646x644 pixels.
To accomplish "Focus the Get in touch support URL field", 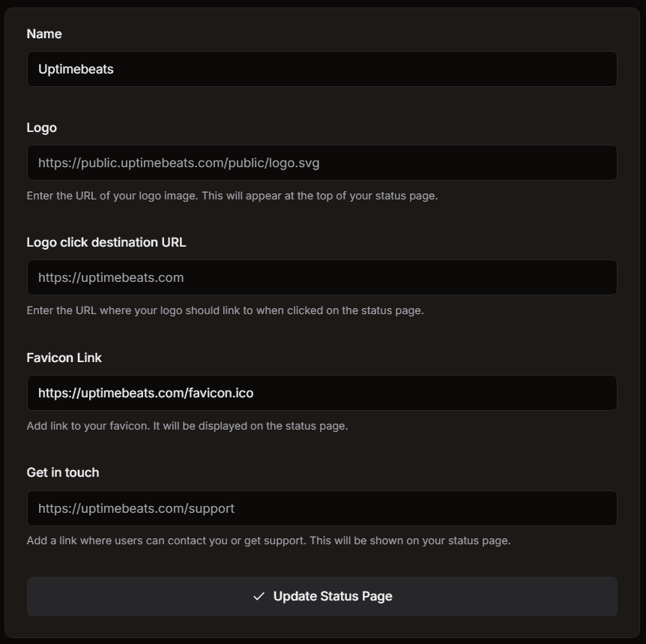I will [322, 508].
